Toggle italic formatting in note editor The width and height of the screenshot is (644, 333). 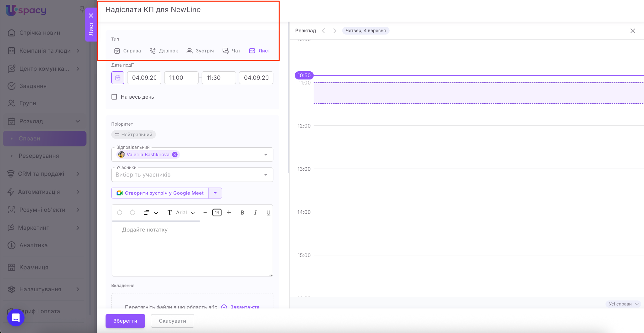click(255, 212)
